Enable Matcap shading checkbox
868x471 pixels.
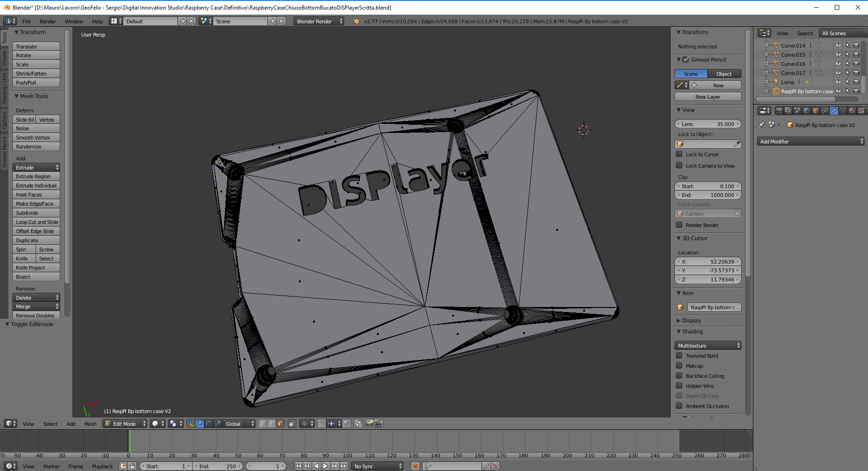point(679,365)
